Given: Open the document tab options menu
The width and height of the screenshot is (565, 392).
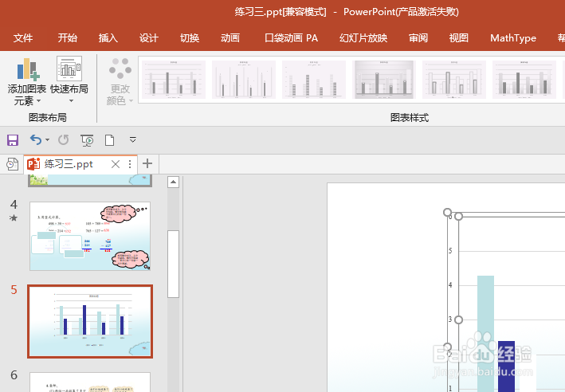Looking at the screenshot, I should (130, 164).
